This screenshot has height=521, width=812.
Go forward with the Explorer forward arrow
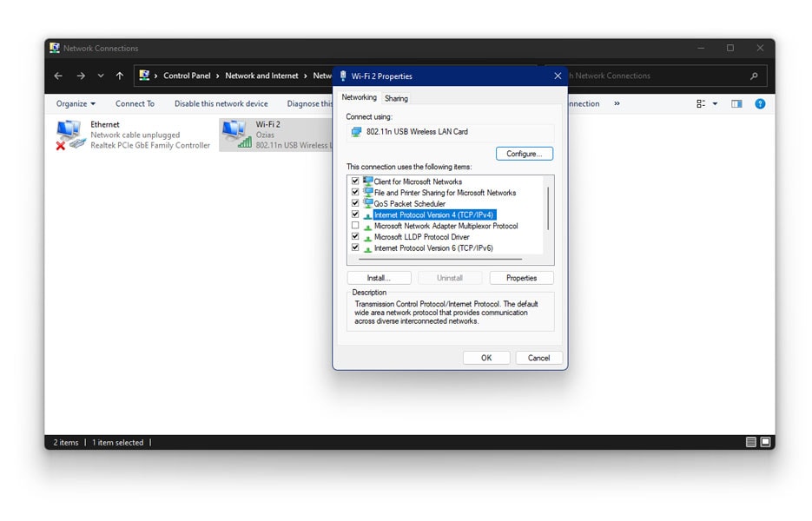[81, 76]
